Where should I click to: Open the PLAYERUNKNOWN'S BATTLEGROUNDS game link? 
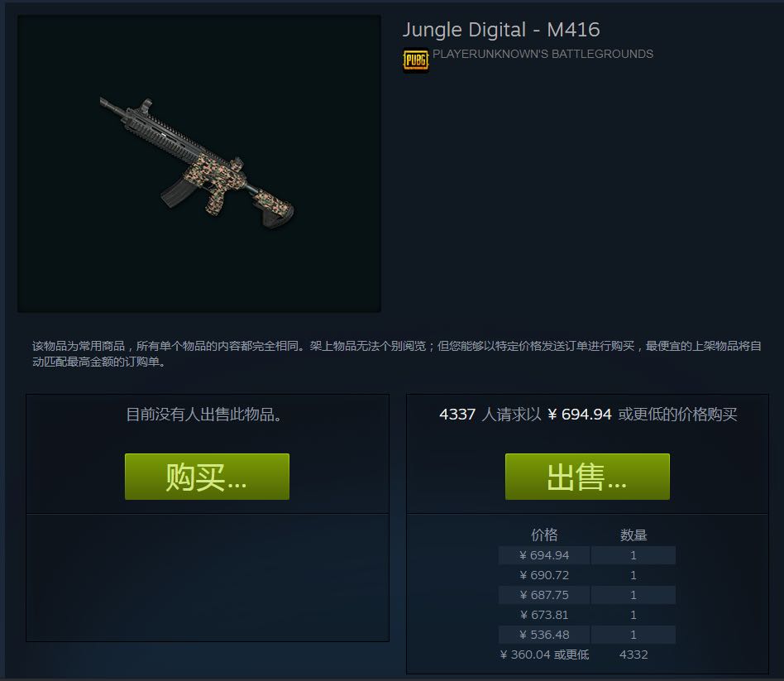(543, 54)
